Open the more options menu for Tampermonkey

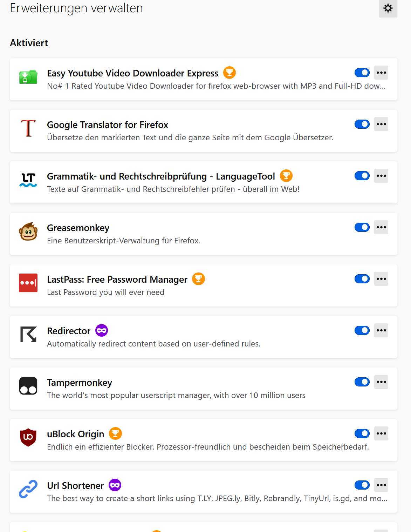pos(381,382)
